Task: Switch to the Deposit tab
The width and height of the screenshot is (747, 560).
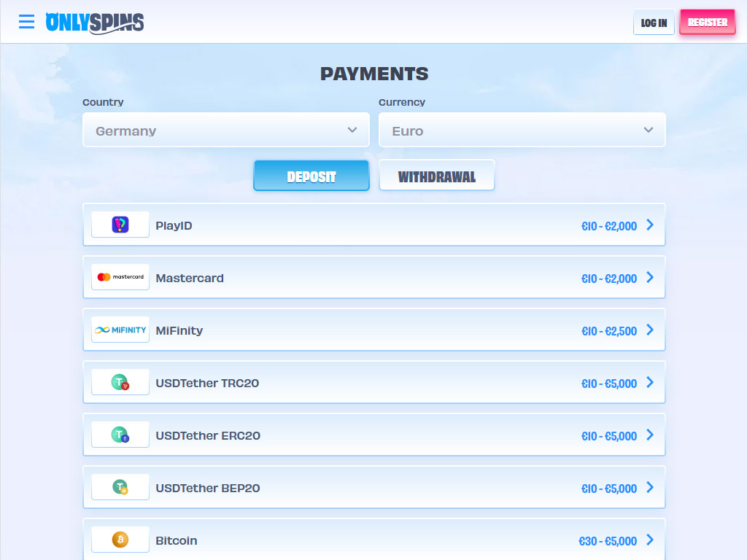Action: pos(311,176)
